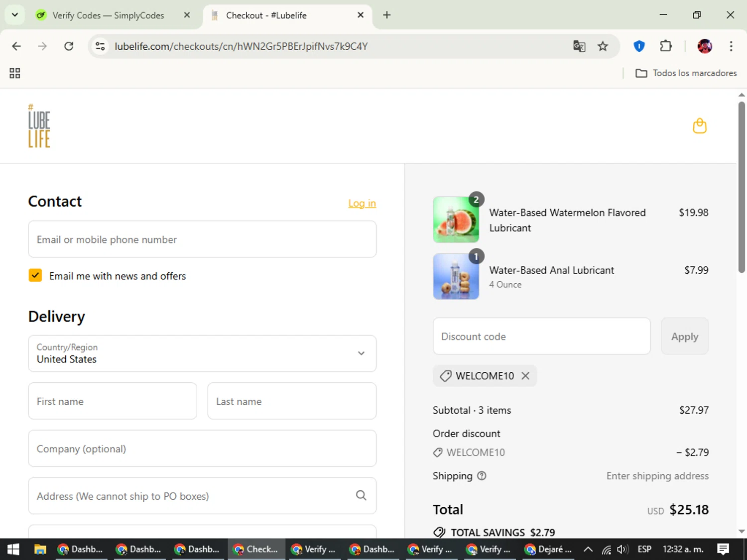The width and height of the screenshot is (747, 560).
Task: Open the blue shield extension icon
Action: point(639,46)
